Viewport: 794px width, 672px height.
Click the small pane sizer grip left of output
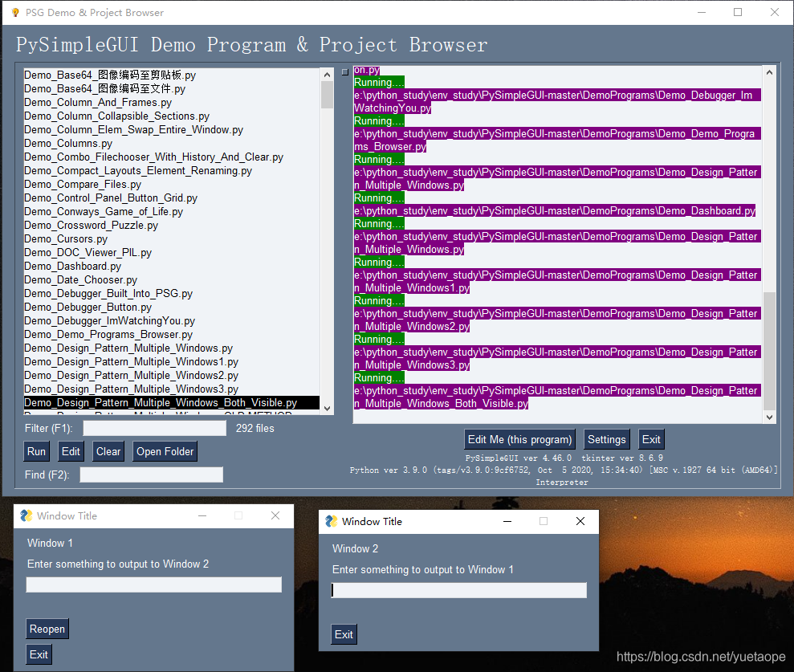(x=345, y=72)
